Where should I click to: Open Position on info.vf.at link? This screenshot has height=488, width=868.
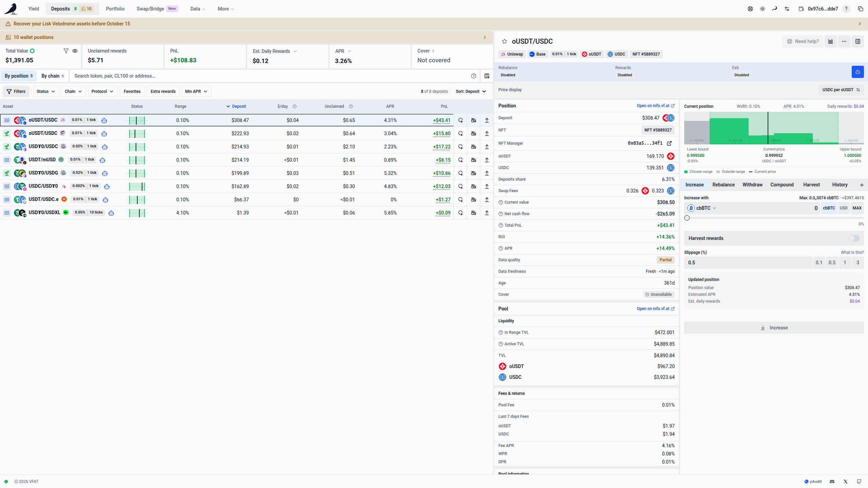pyautogui.click(x=655, y=106)
